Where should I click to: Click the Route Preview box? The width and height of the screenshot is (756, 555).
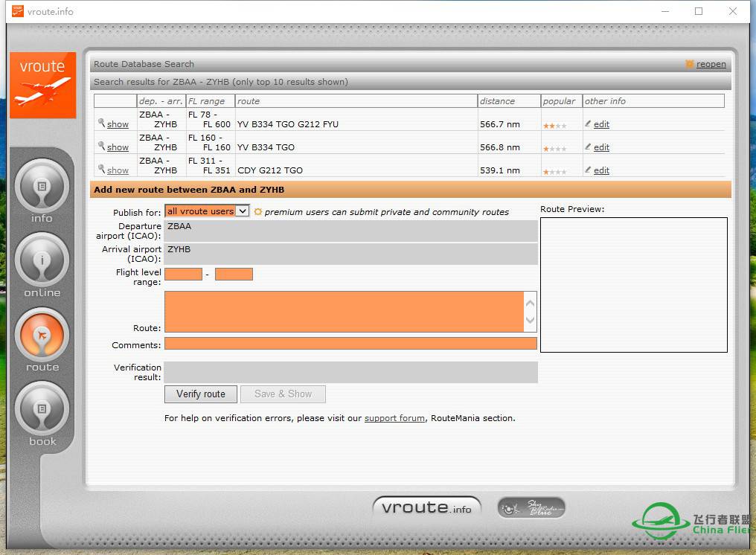click(x=633, y=285)
